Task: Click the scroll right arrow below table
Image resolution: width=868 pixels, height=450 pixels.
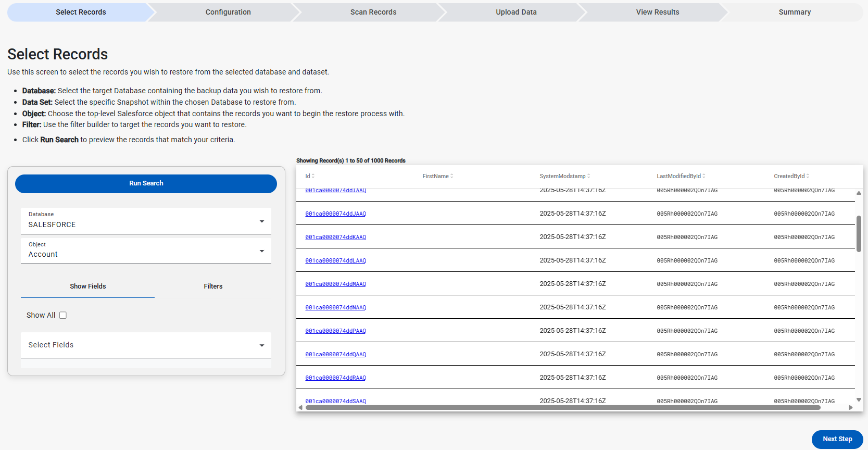Action: click(851, 408)
